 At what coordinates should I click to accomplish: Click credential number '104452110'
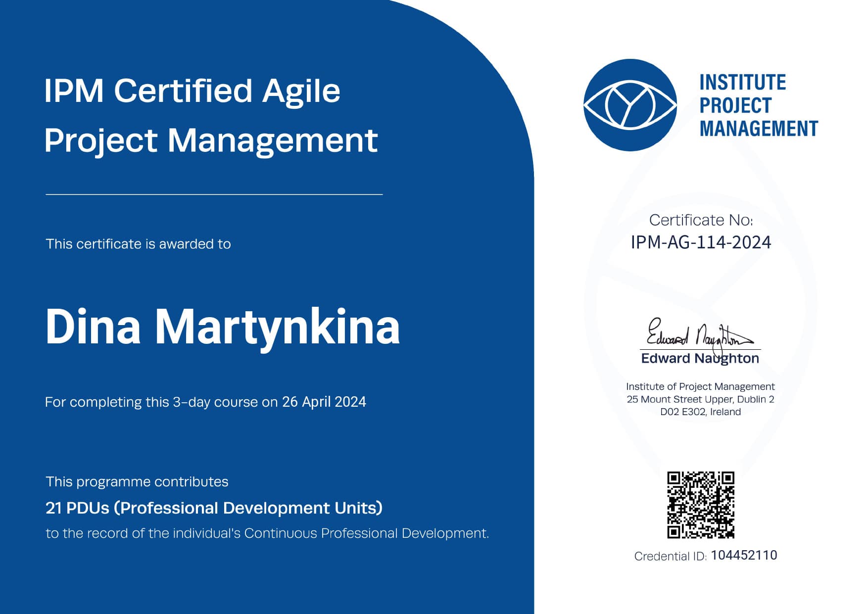point(744,555)
